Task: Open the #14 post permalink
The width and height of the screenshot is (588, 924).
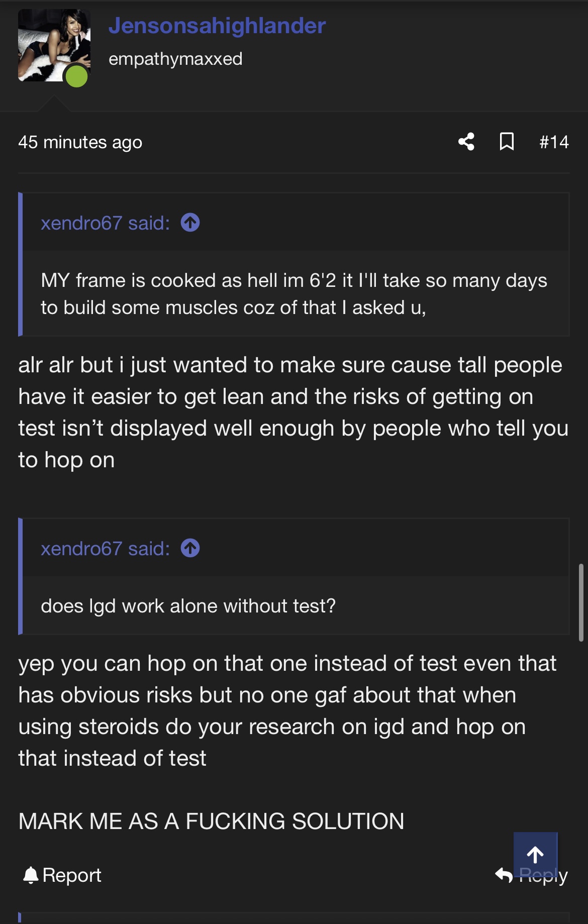Action: click(x=554, y=142)
